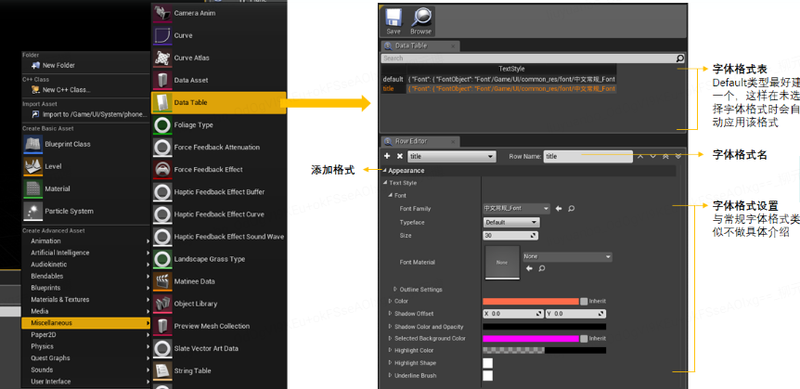This screenshot has width=800, height=389.
Task: Click the use-selected arrow beside Font Family
Action: tap(559, 209)
